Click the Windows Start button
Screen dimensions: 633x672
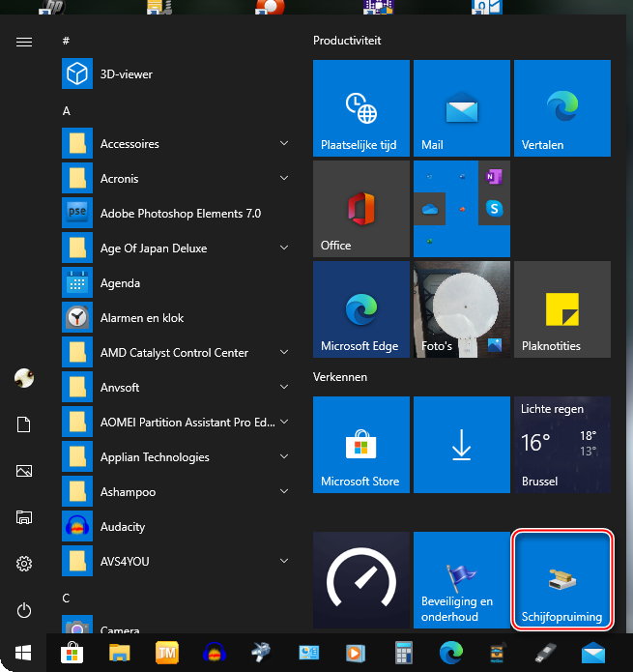(22, 653)
